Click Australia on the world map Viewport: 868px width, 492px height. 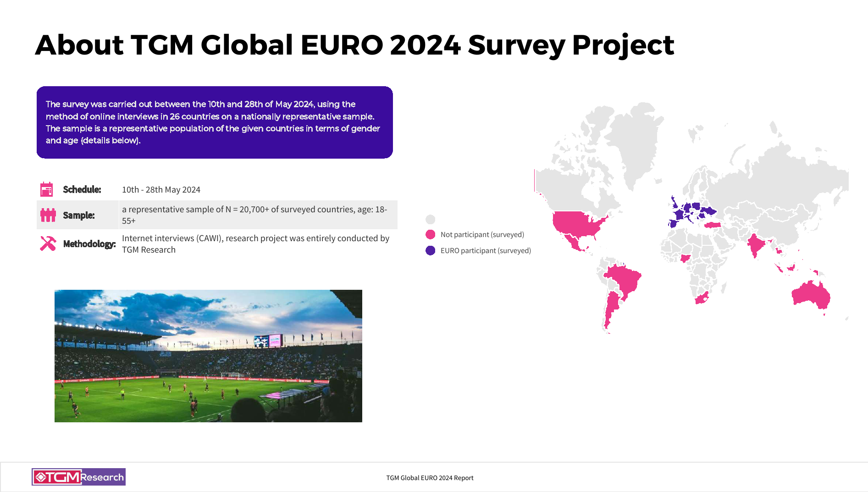click(810, 295)
